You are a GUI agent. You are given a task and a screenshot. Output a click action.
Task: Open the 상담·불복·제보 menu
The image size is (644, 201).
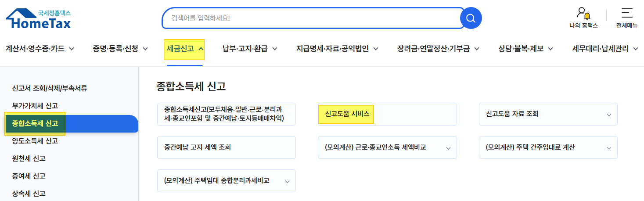(x=526, y=48)
